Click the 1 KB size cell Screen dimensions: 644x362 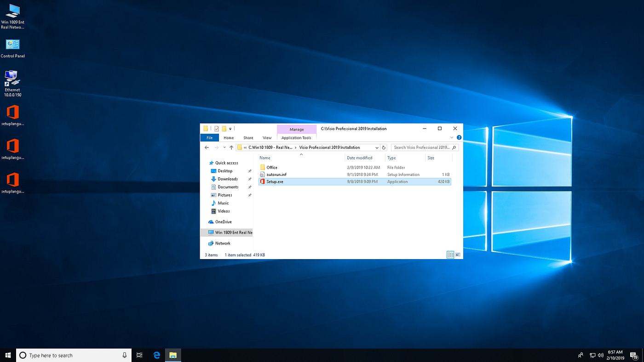point(446,175)
